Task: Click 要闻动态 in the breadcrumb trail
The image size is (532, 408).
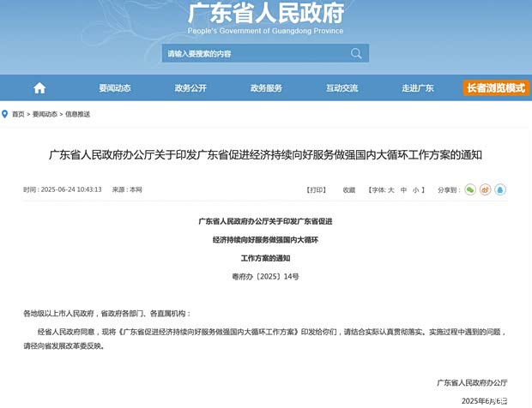Action: click(x=45, y=114)
